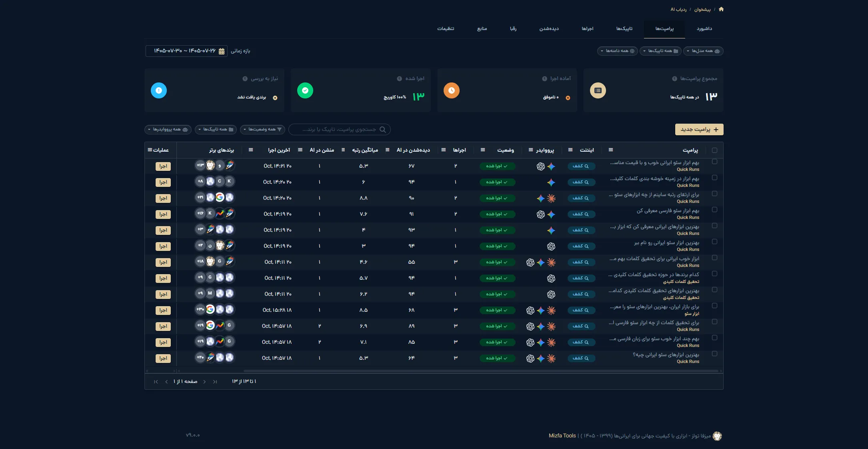Screen dimensions: 868x449
Task: Click the search magnifier icon in the prompt search box
Action: coord(383,130)
